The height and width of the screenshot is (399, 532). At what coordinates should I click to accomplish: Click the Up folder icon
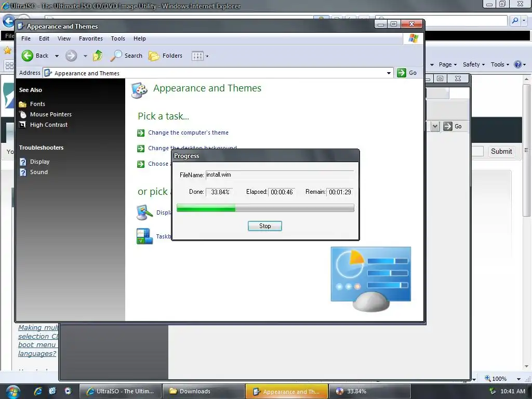(x=98, y=56)
